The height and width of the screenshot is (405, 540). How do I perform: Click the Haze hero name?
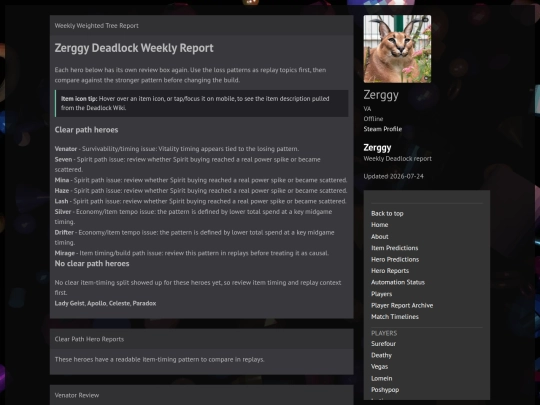62,190
